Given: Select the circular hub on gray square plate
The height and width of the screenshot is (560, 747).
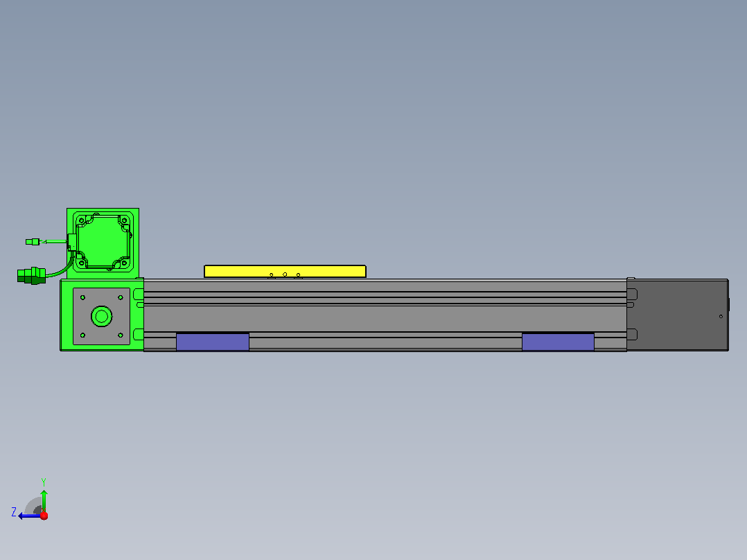Looking at the screenshot, I should point(101,316).
